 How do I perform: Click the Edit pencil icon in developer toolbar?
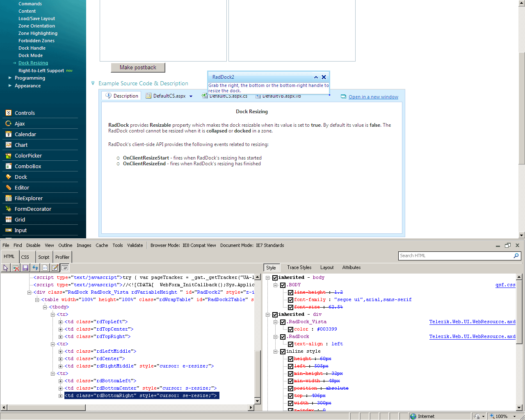pos(55,268)
